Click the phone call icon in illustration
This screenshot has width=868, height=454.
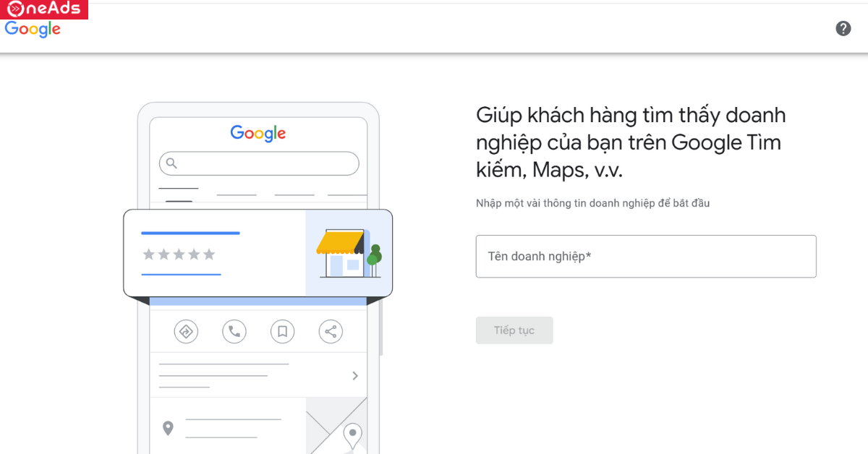[x=234, y=332]
